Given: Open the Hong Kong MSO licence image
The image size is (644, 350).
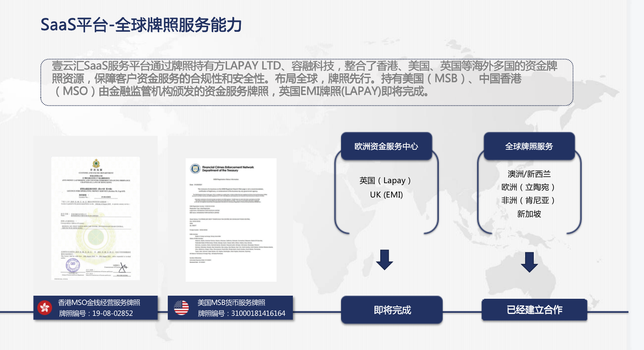Looking at the screenshot, I should pos(96,218).
